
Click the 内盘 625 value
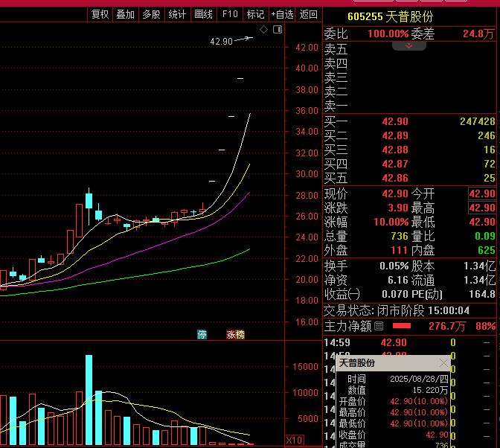[x=487, y=250]
